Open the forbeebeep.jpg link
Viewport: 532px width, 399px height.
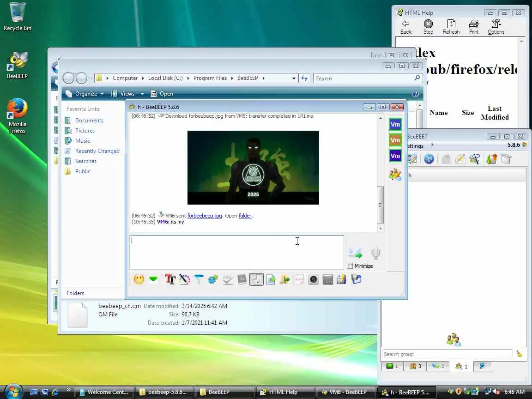click(x=205, y=216)
